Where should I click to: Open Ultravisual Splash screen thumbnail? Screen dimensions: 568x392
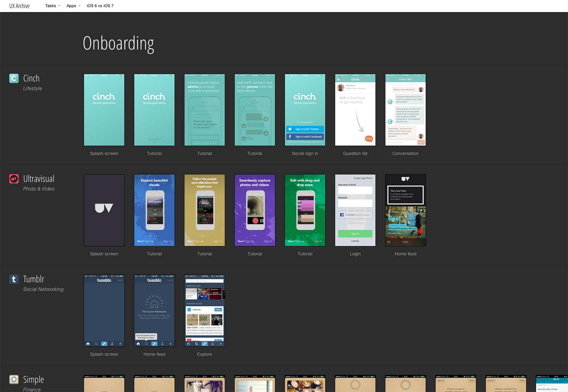[104, 210]
